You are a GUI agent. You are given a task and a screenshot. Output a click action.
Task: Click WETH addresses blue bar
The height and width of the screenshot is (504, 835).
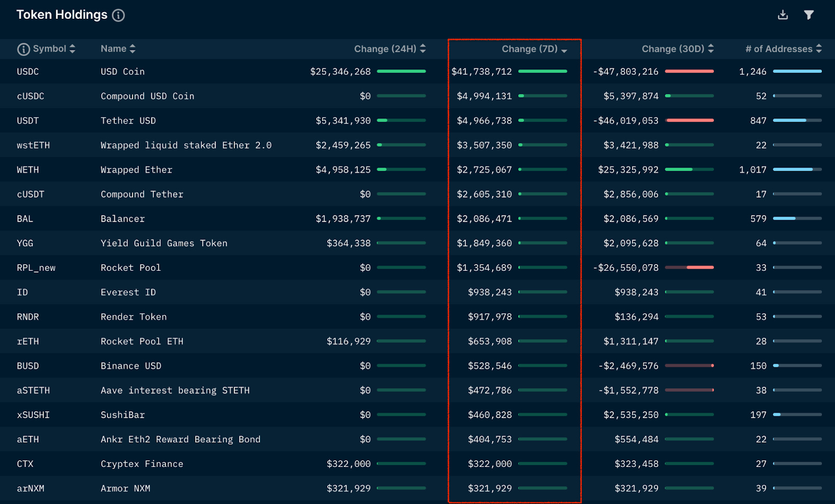(x=797, y=169)
